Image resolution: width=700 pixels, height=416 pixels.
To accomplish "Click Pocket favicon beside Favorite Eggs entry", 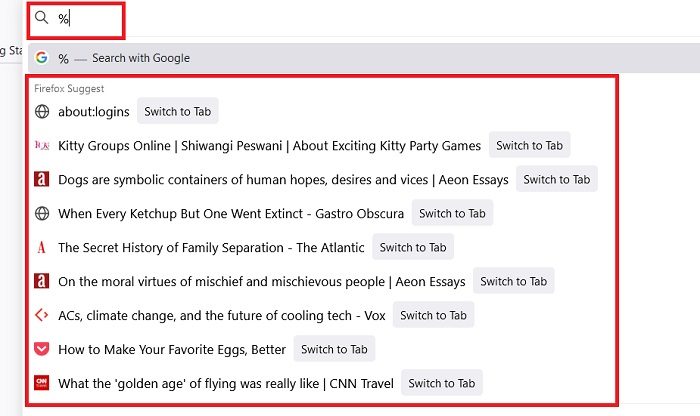I will click(x=42, y=349).
